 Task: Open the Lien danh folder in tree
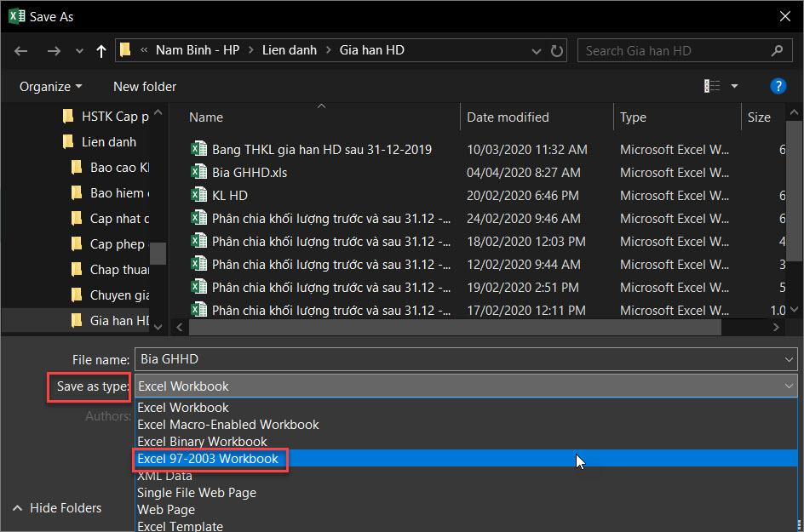tap(108, 142)
